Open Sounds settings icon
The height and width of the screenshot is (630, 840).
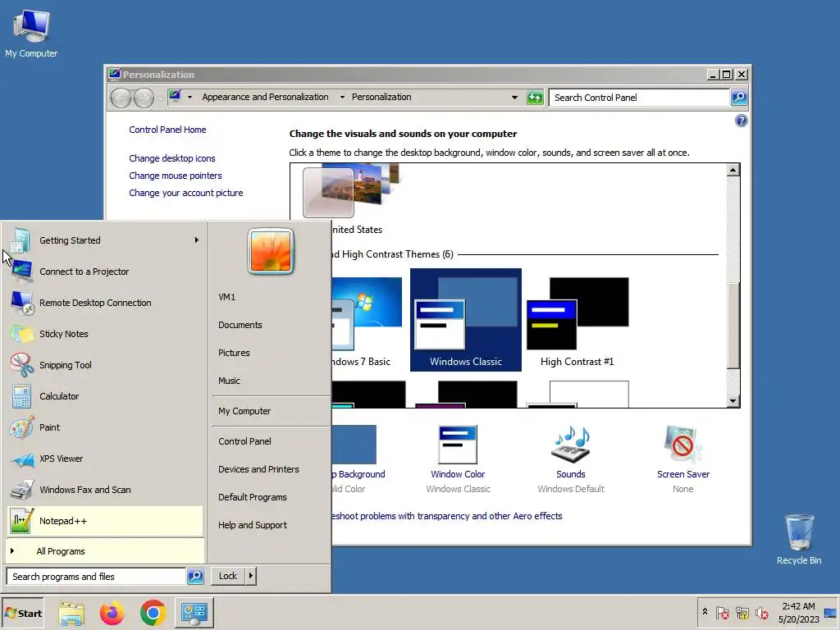(x=571, y=444)
